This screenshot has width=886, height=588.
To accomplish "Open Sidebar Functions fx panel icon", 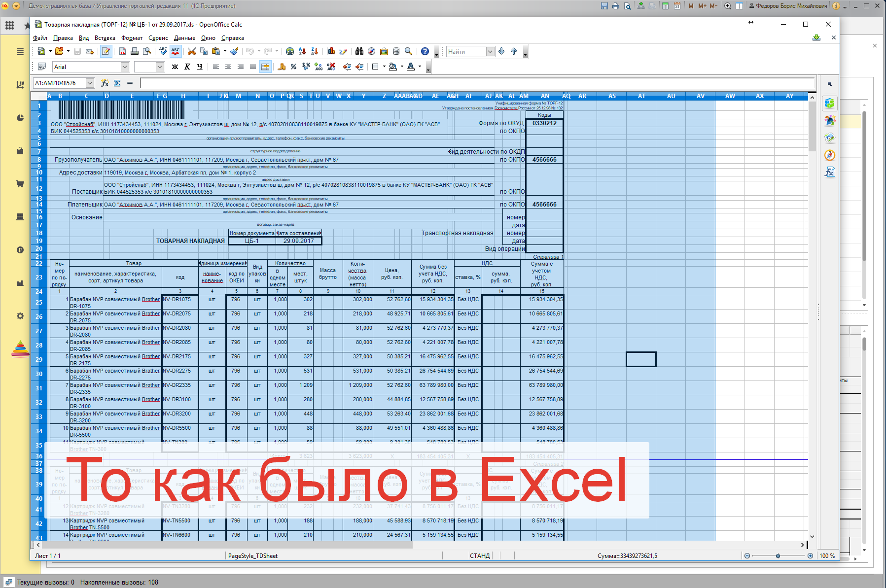I will (x=830, y=172).
